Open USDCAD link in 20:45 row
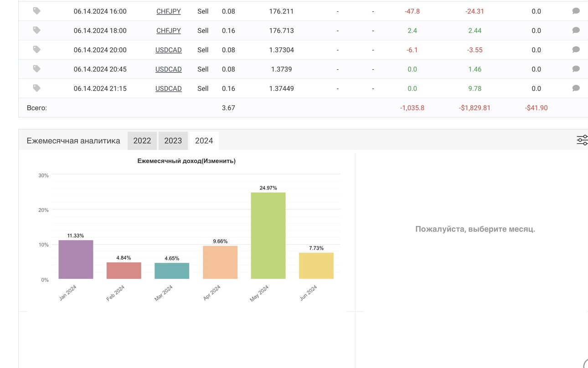This screenshot has width=588, height=368. (x=169, y=69)
